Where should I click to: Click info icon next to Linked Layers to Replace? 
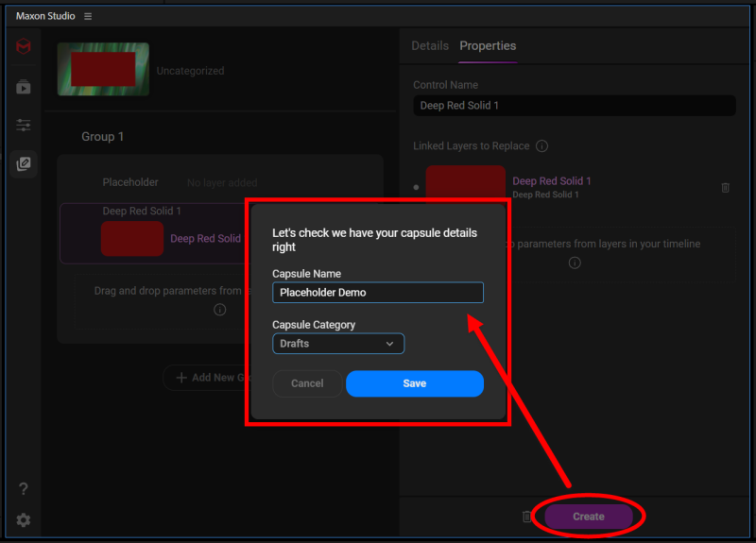pyautogui.click(x=541, y=146)
